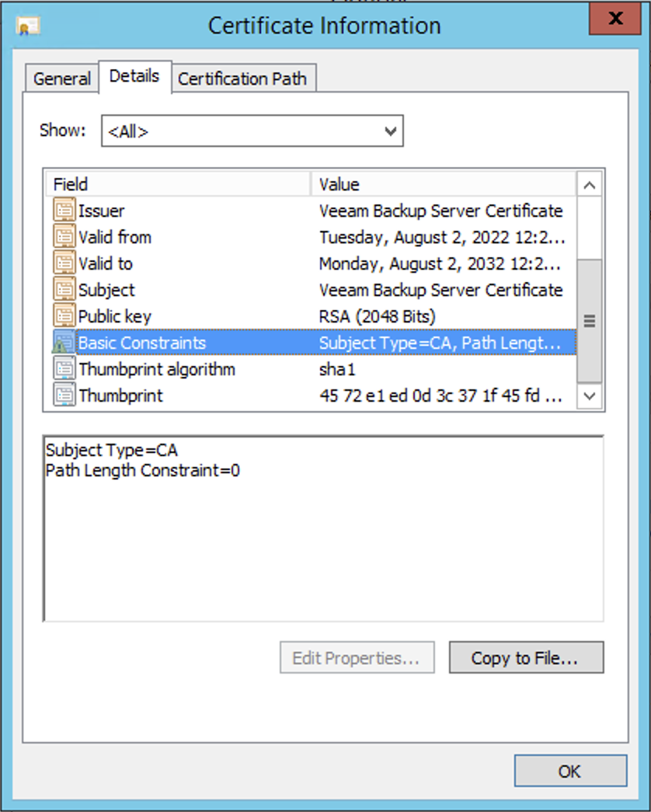Image resolution: width=651 pixels, height=812 pixels.
Task: Click the Issuer value Veeam Backup Server Certificate
Action: tap(441, 211)
